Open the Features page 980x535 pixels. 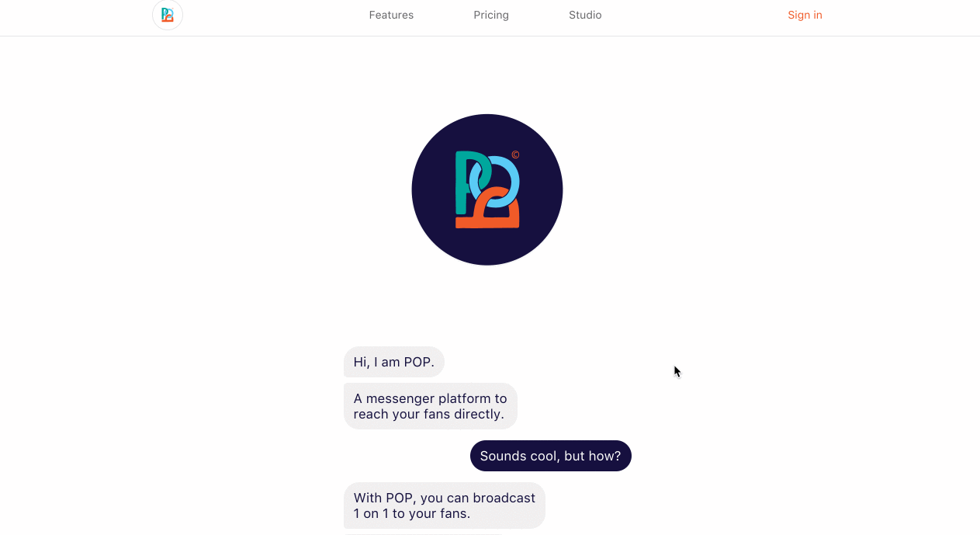point(391,15)
